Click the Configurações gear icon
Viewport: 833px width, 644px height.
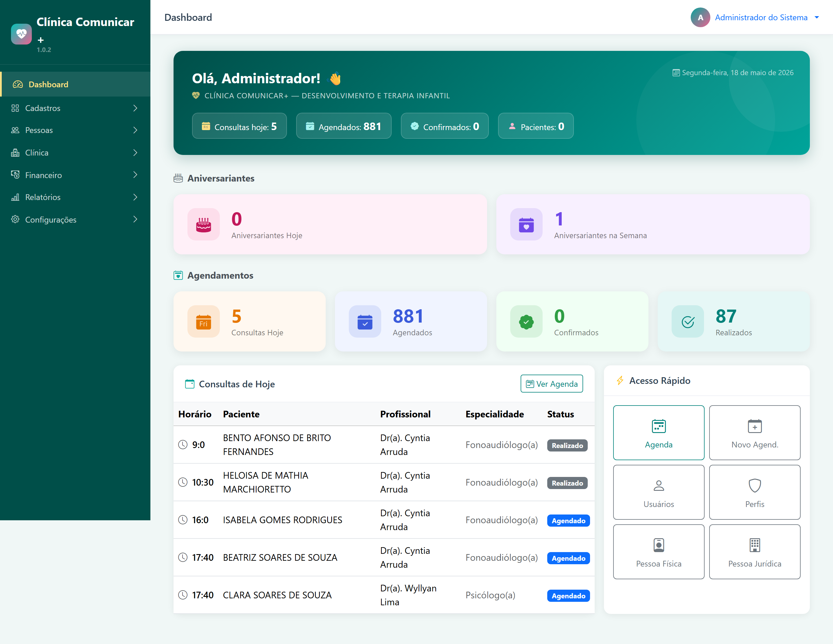point(15,219)
